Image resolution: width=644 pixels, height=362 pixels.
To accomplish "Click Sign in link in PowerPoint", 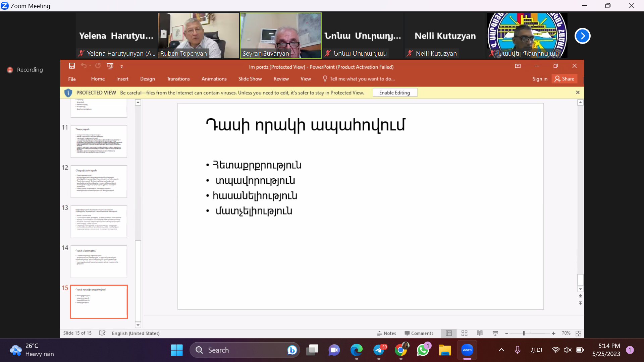I will 540,79.
